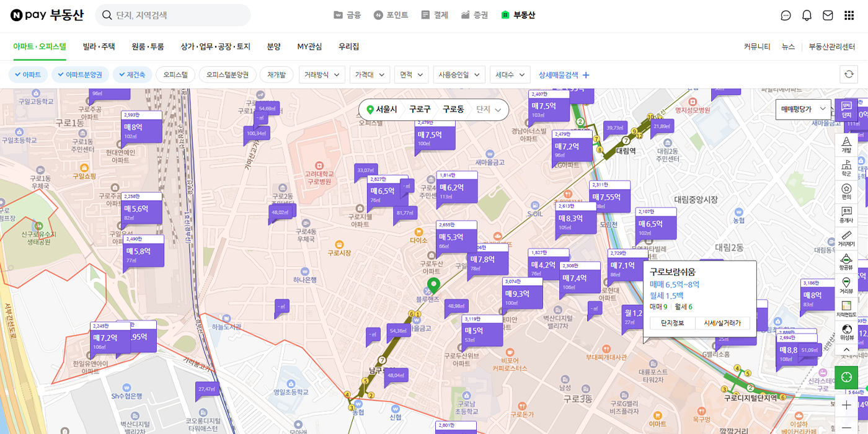Uncheck the 아파트 filter chip
The height and width of the screenshot is (434, 868).
[x=27, y=74]
